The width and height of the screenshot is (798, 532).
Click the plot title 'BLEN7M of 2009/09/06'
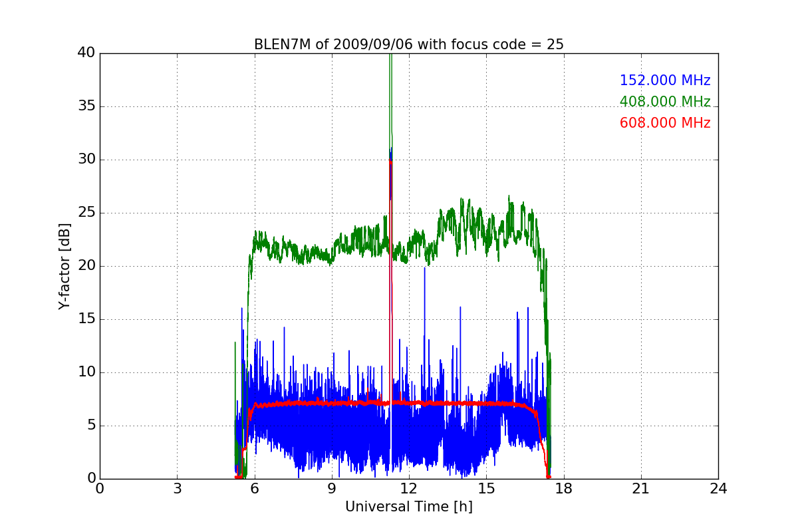point(408,45)
